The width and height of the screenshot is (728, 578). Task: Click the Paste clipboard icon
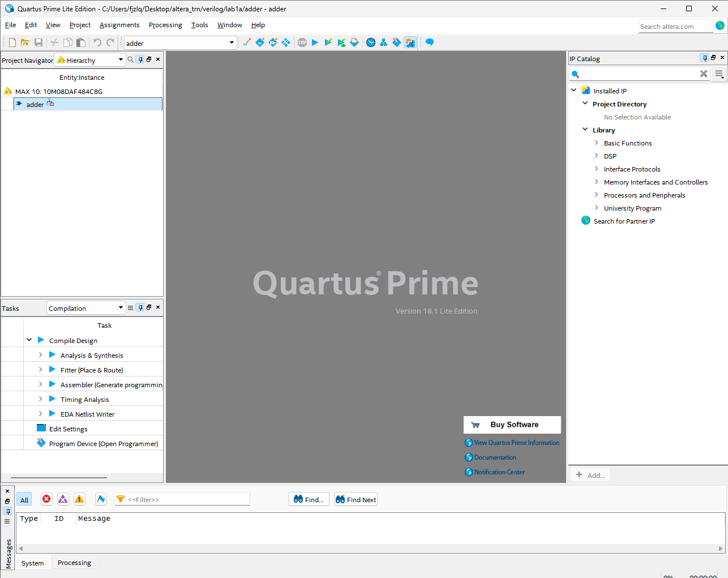(x=81, y=42)
